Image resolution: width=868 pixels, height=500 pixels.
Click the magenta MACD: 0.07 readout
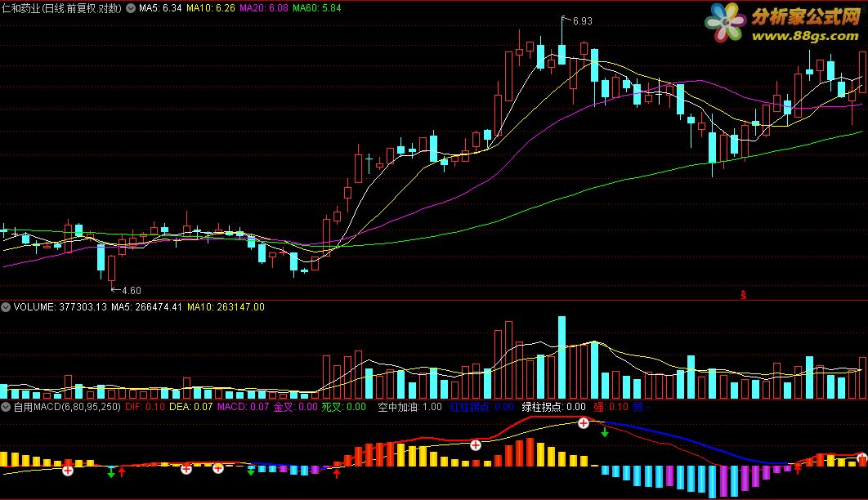click(243, 407)
